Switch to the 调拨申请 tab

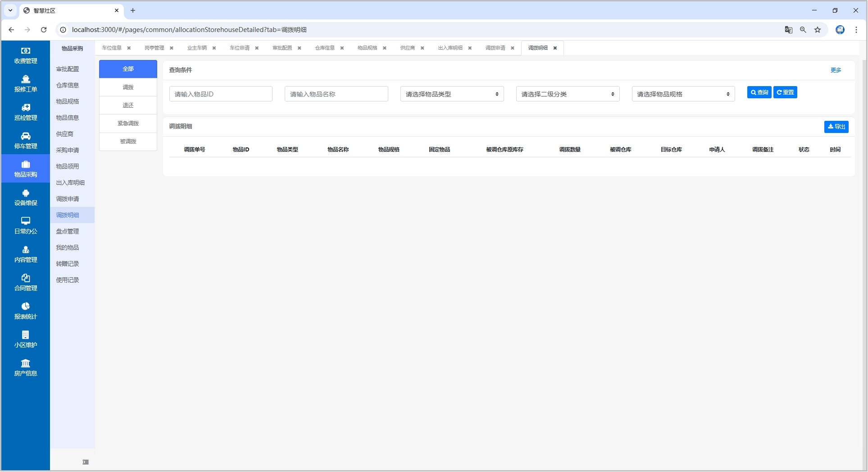[495, 48]
